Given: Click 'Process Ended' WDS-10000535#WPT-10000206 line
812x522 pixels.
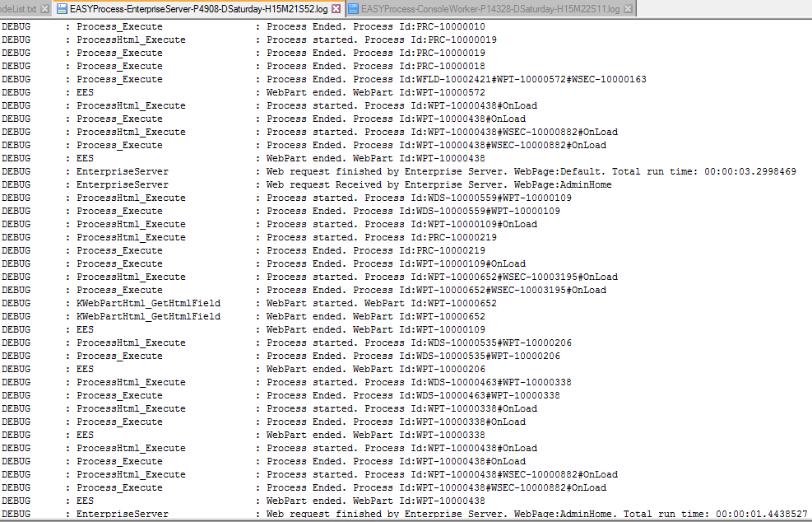Looking at the screenshot, I should pos(413,356).
